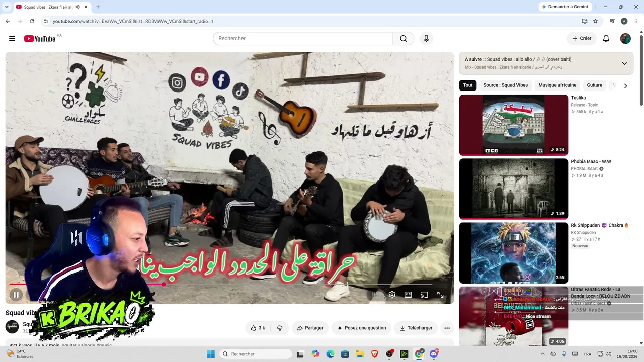
Task: Open the notifications bell
Action: [x=606, y=39]
